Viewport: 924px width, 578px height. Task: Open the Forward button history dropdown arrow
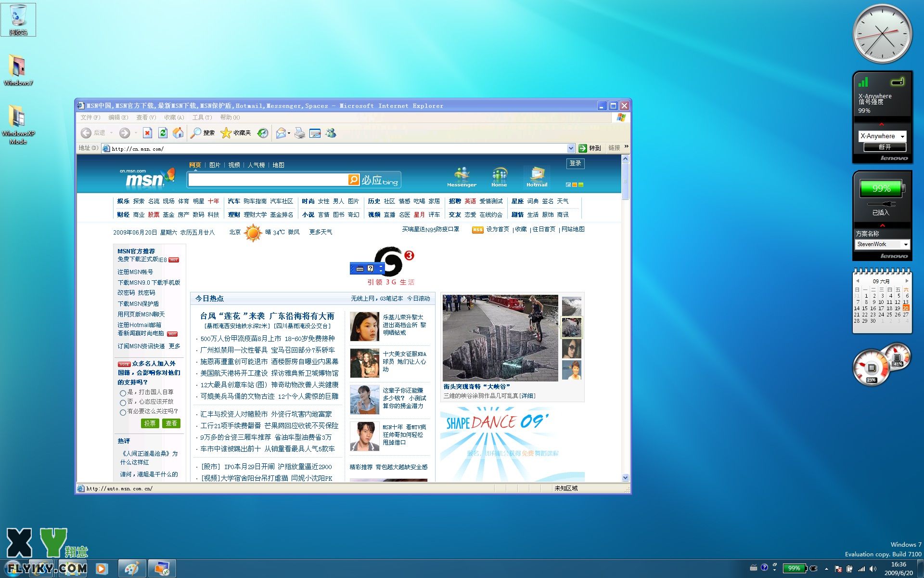pyautogui.click(x=136, y=133)
